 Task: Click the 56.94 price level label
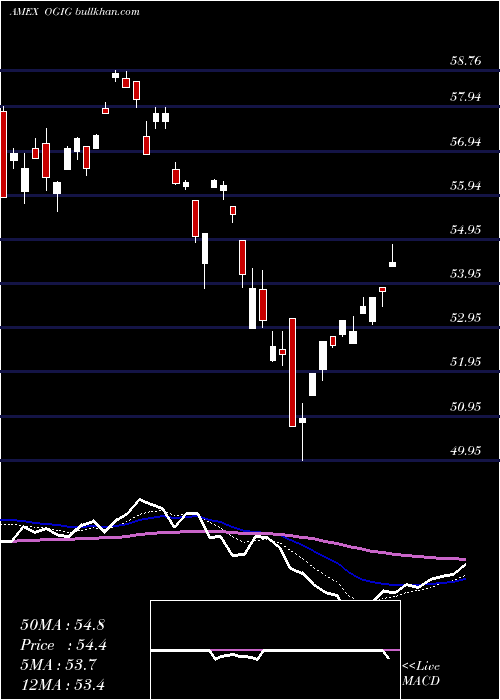pyautogui.click(x=466, y=142)
